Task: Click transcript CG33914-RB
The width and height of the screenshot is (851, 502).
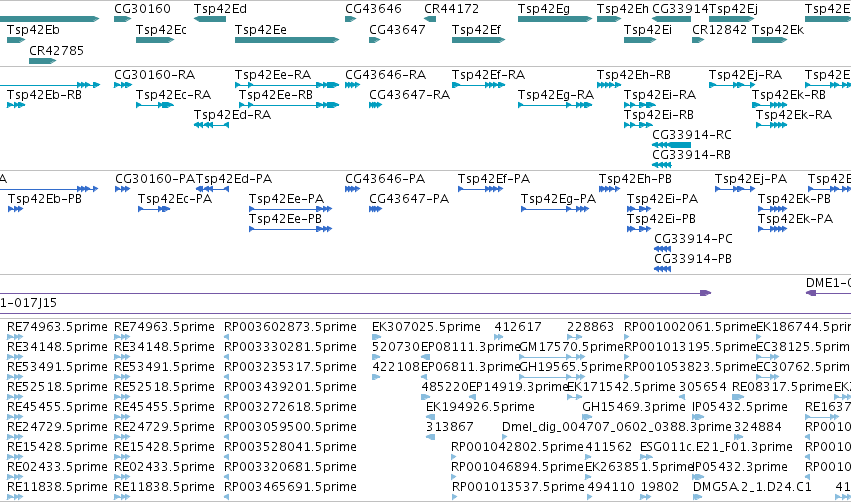Action: click(x=692, y=155)
